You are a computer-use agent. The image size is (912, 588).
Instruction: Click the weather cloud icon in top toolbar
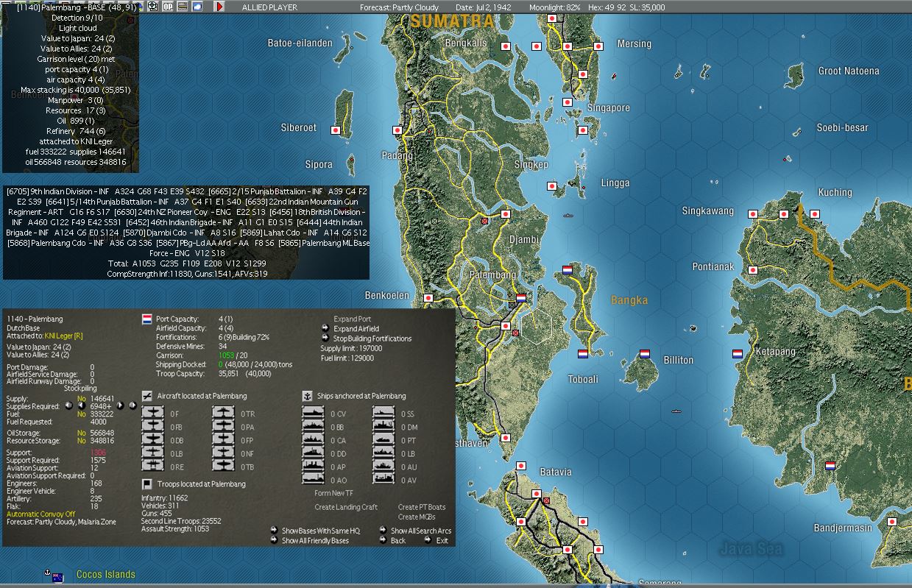(197, 7)
